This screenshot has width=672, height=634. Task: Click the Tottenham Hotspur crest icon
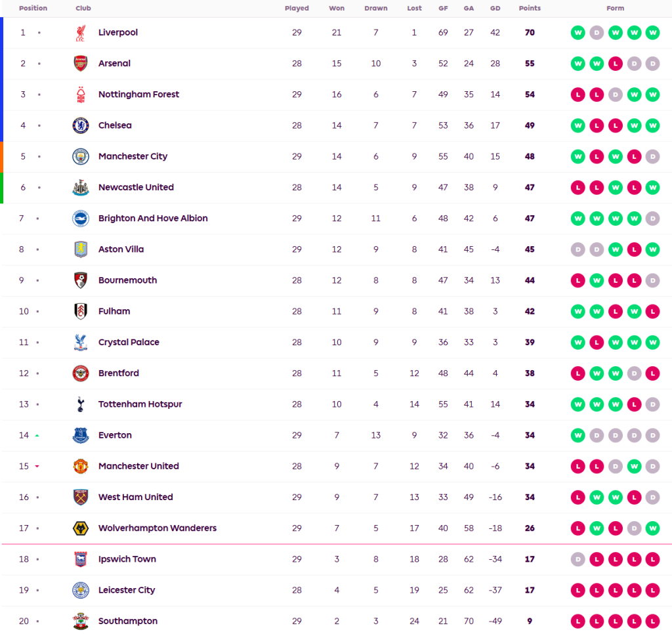pyautogui.click(x=80, y=404)
